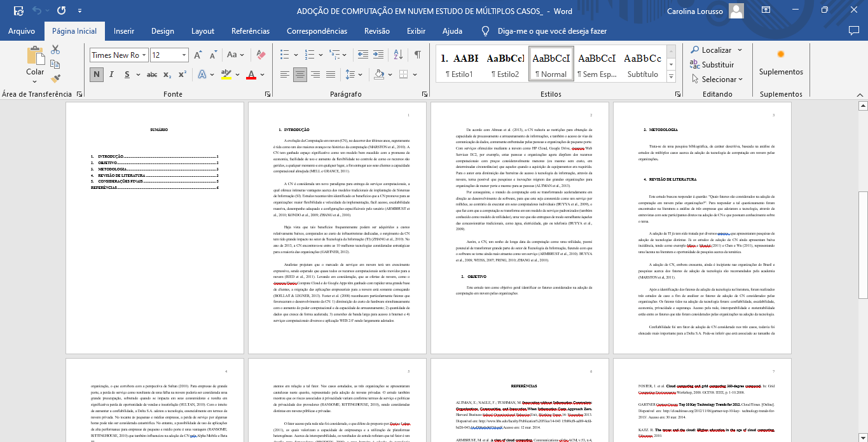
Task: Align text to the left
Action: pos(285,75)
